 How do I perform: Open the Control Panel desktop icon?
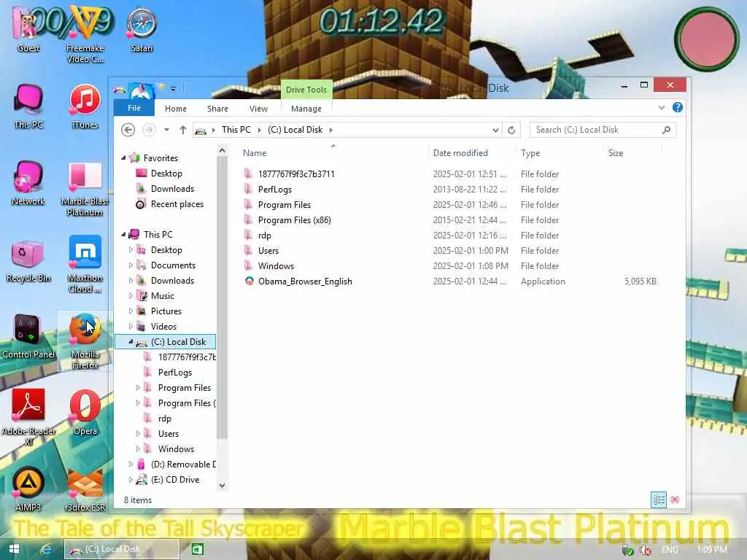(x=28, y=335)
